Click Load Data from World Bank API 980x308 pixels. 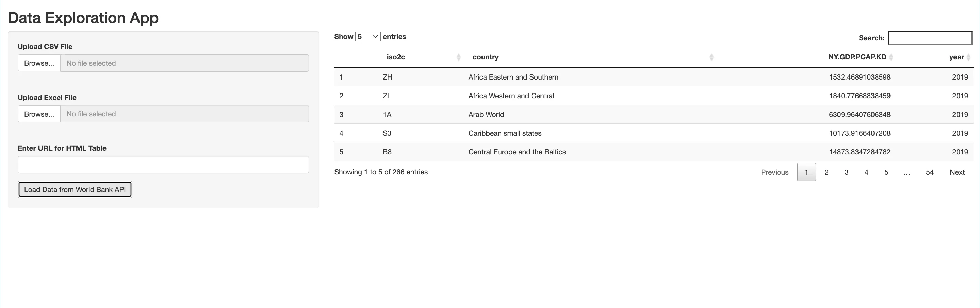pyautogui.click(x=75, y=189)
